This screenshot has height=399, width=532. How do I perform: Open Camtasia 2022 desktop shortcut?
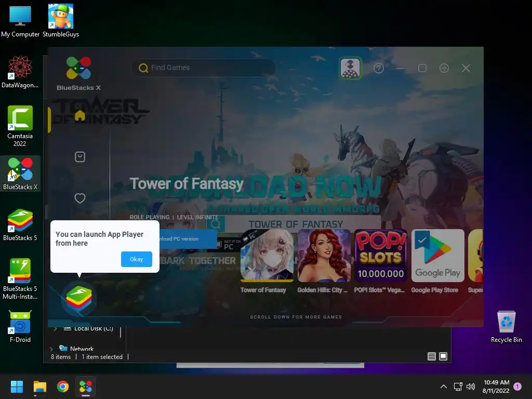click(x=20, y=126)
